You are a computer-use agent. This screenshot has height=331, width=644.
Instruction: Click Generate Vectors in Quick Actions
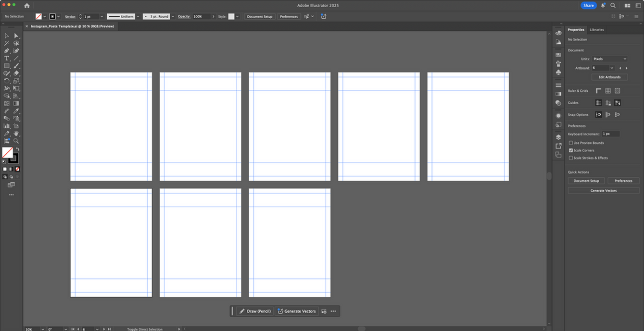603,191
